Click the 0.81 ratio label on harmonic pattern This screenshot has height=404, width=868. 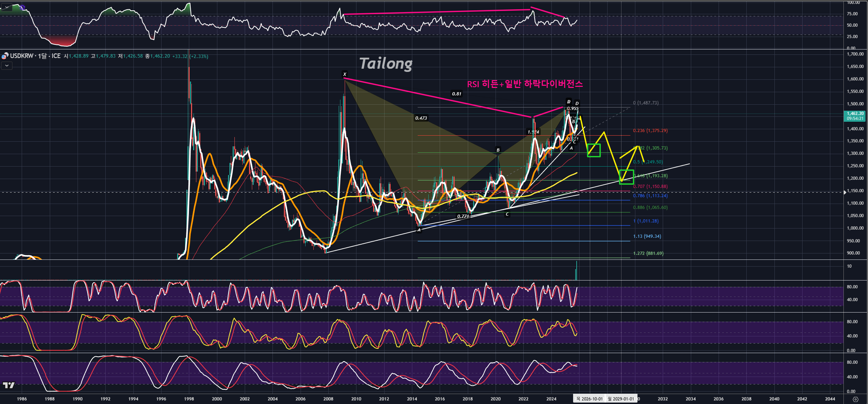pyautogui.click(x=456, y=94)
